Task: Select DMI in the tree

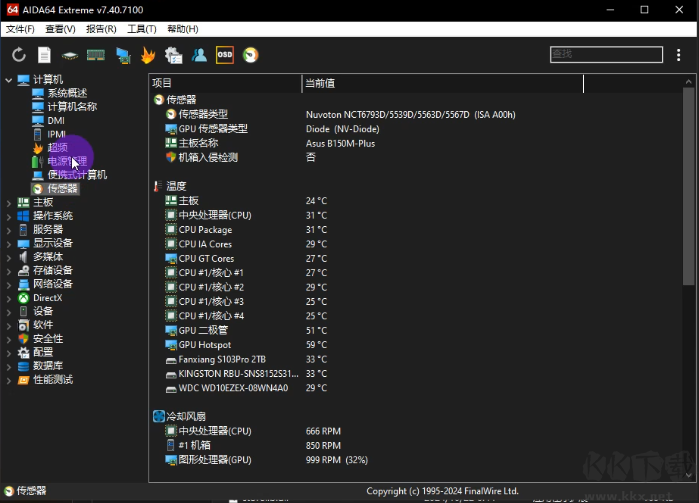Action: coord(56,120)
